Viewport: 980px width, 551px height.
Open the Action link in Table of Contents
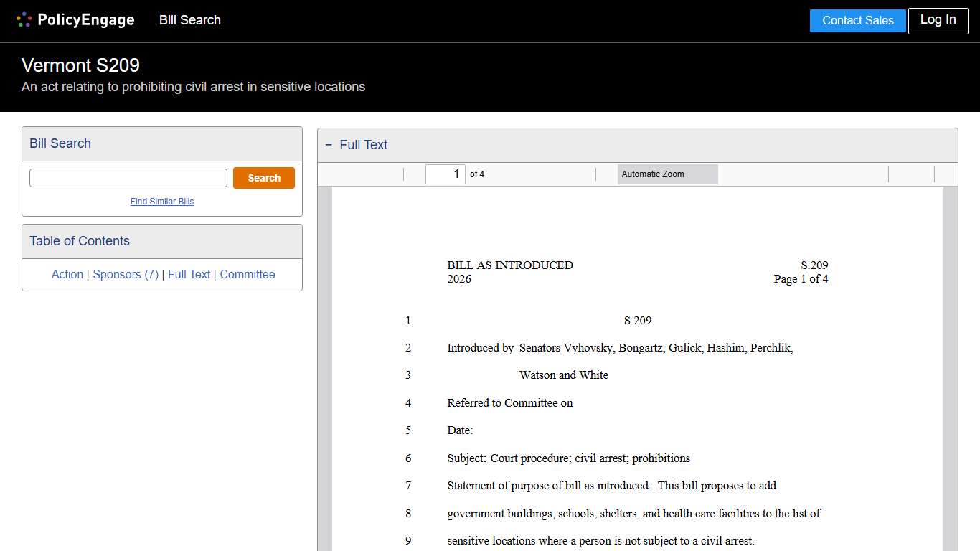coord(67,274)
